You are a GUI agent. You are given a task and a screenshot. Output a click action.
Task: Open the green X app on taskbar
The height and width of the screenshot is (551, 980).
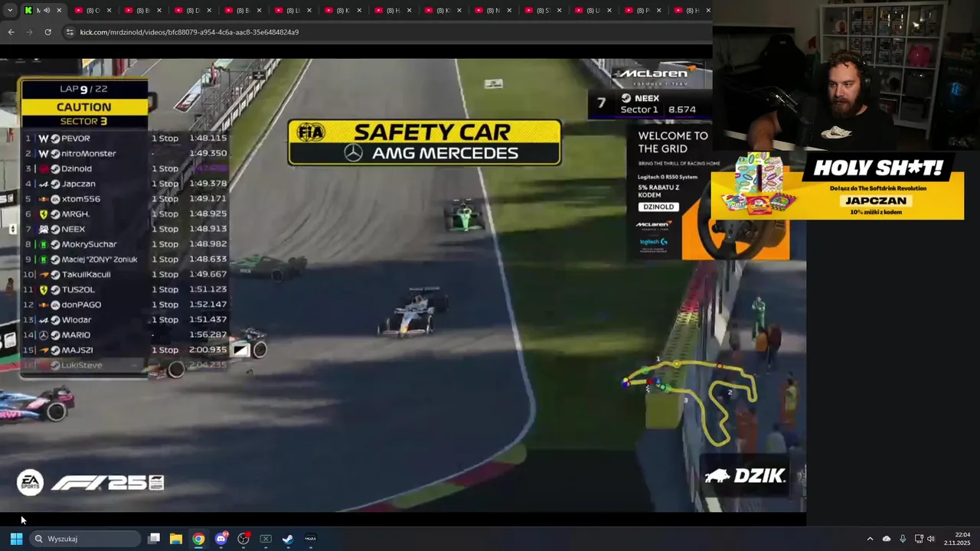pos(266,539)
